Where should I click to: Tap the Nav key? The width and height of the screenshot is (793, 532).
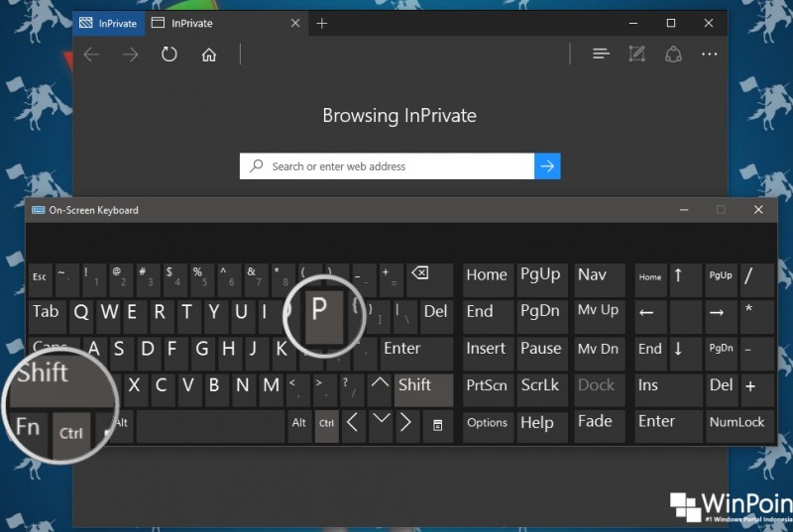[600, 279]
